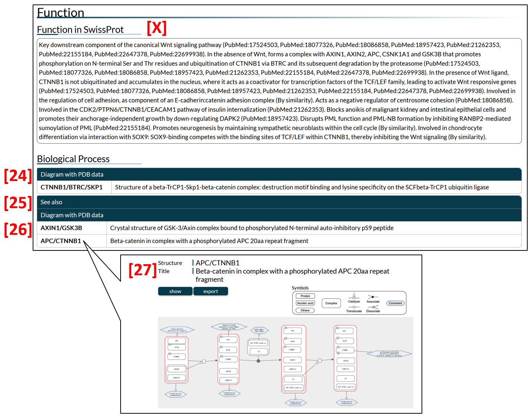The height and width of the screenshot is (420, 531).
Task: Click the Translocate symbol in the legend
Action: [x=354, y=309]
